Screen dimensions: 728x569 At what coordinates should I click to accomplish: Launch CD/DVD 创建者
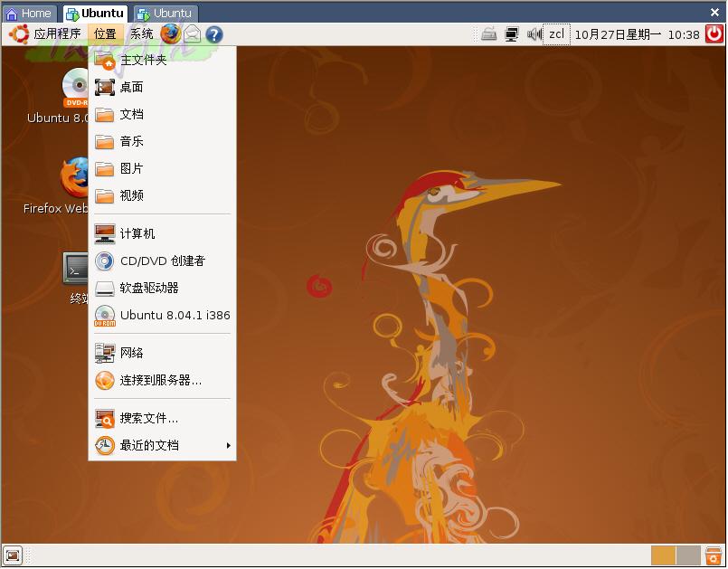tap(163, 261)
